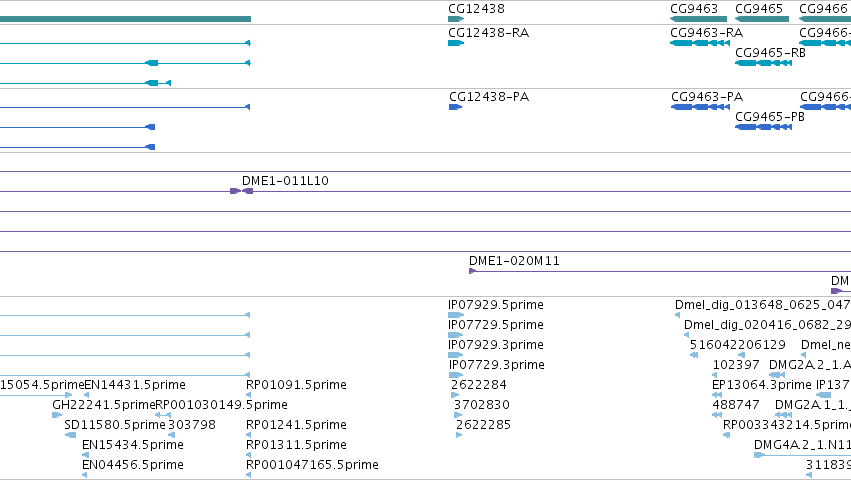Click the RP001030149.5prime EST glyph
851x480 pixels.
click(163, 415)
